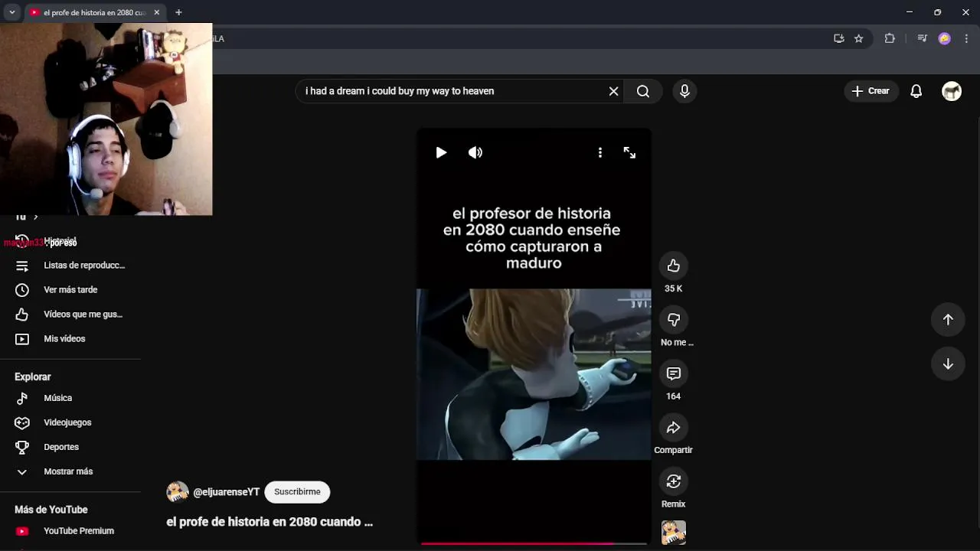Open the tab search dropdown arrow
980x551 pixels.
[11, 12]
